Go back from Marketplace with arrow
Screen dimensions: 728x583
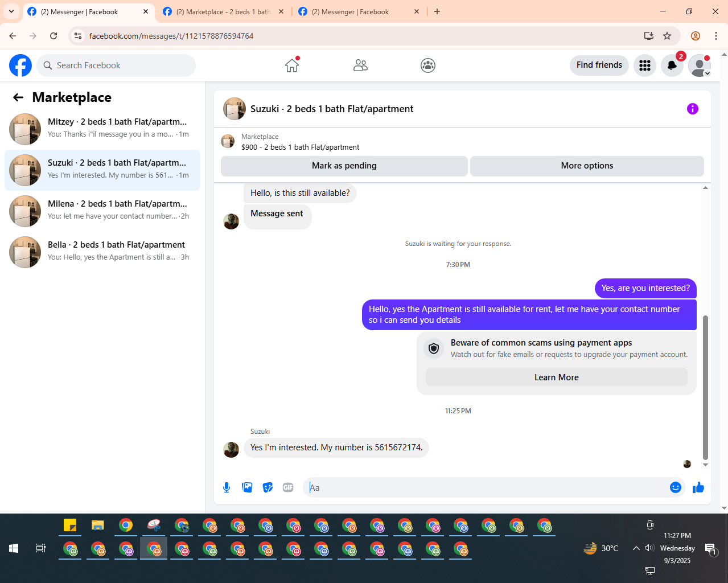(x=18, y=97)
